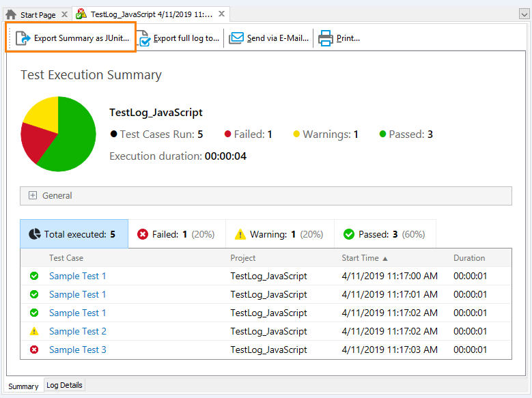Open the tab list dropdown arrow at top right
The image size is (532, 398).
(x=522, y=14)
